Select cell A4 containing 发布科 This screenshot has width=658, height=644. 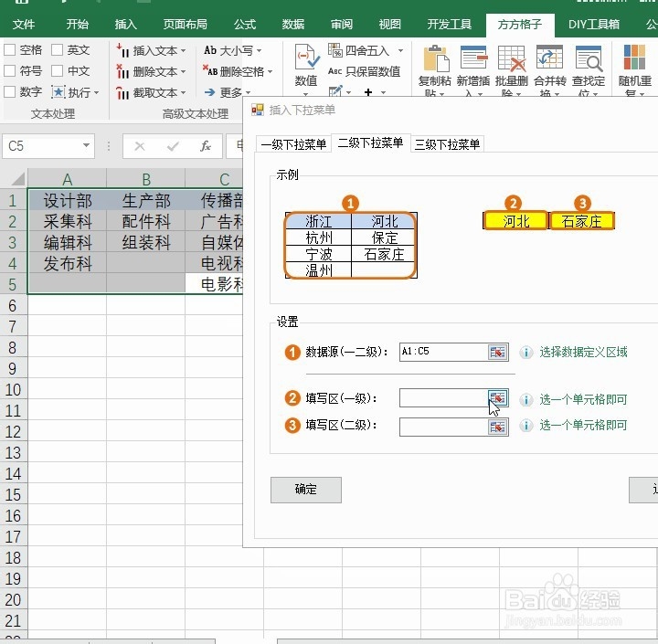tap(67, 263)
